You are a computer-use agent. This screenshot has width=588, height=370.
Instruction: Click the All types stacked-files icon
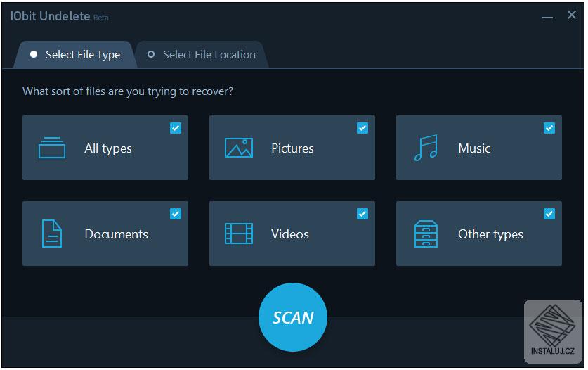(52, 148)
